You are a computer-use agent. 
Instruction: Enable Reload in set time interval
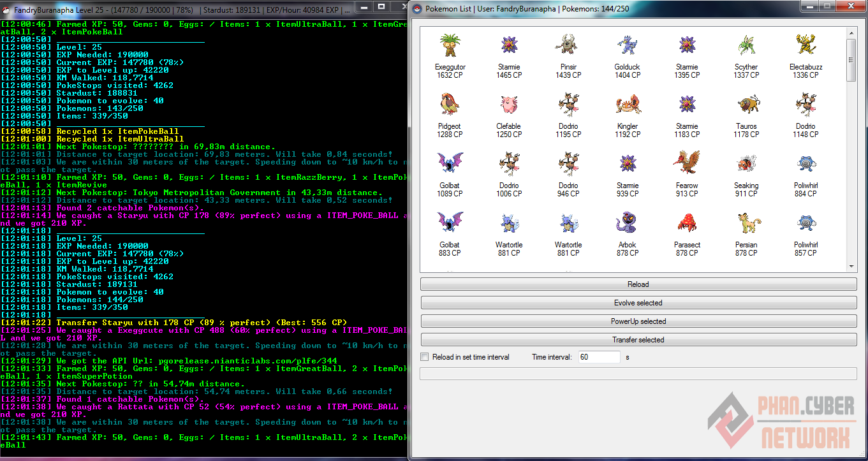(x=425, y=357)
